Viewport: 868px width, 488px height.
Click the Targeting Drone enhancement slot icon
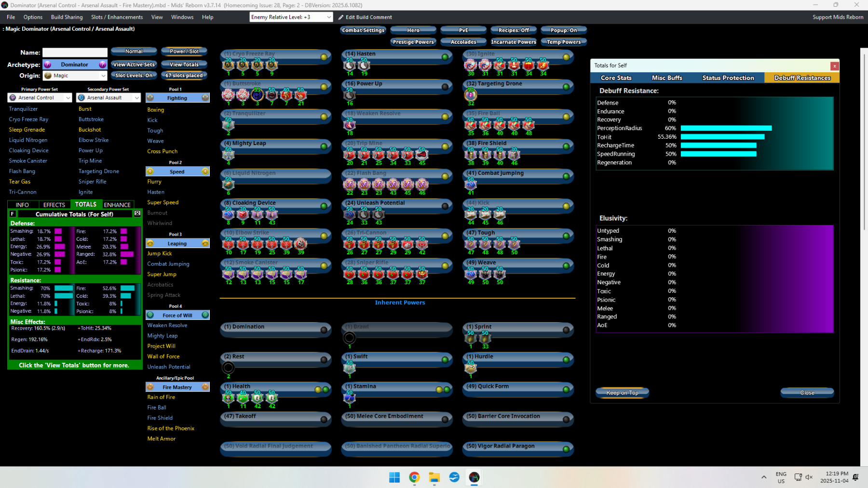470,95
